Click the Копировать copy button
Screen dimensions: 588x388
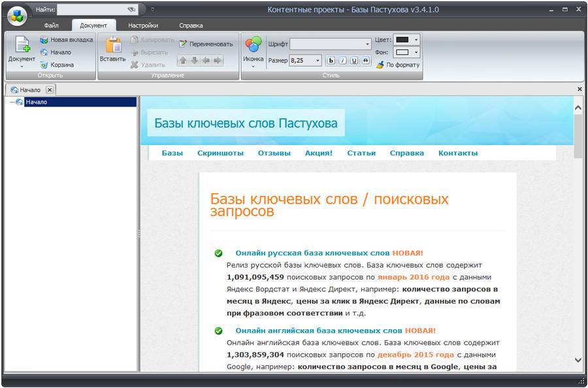[x=152, y=40]
